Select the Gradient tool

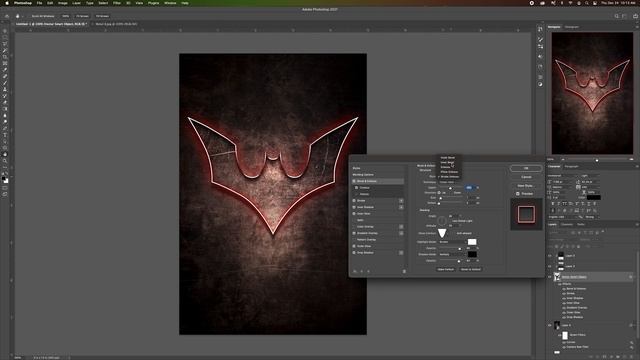[x=5, y=109]
